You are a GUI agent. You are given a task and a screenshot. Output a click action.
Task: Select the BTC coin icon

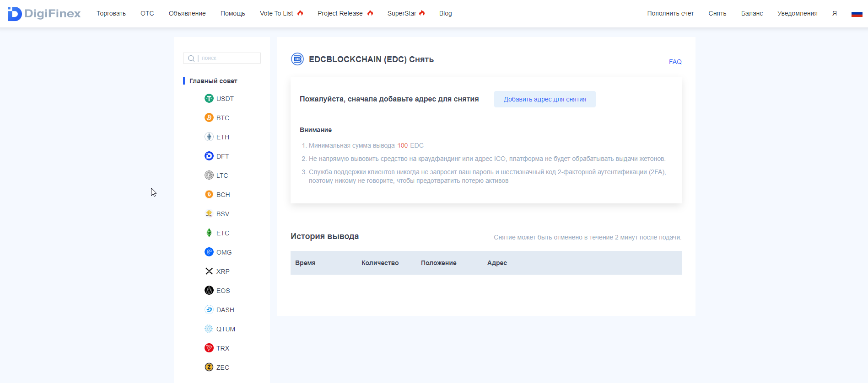[x=209, y=117]
